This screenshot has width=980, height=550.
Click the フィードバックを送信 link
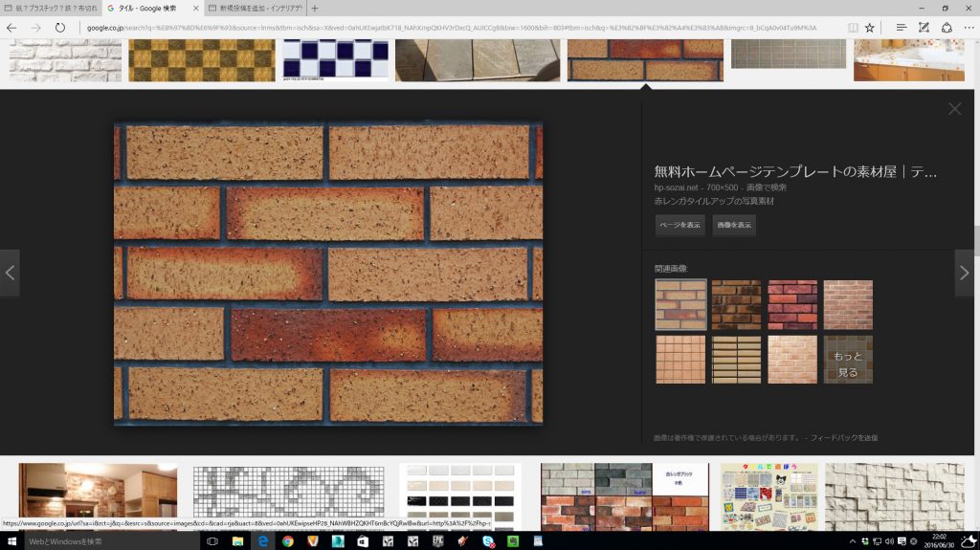coord(843,437)
